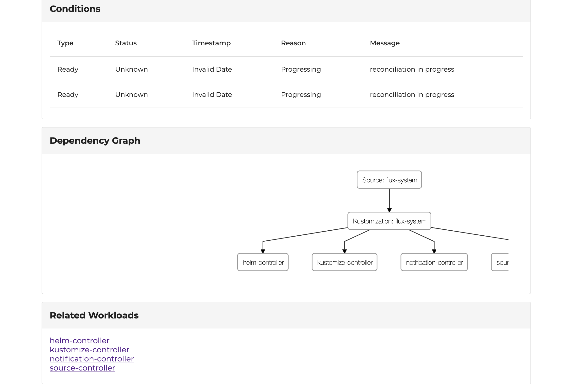Sort by the Message column header
The width and height of the screenshot is (573, 392).
(x=385, y=43)
